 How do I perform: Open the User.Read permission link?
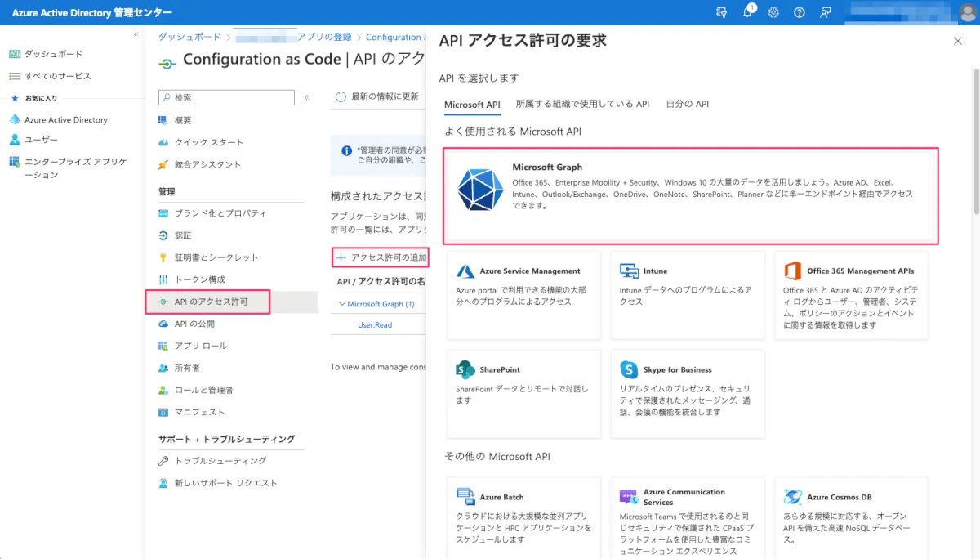[375, 325]
